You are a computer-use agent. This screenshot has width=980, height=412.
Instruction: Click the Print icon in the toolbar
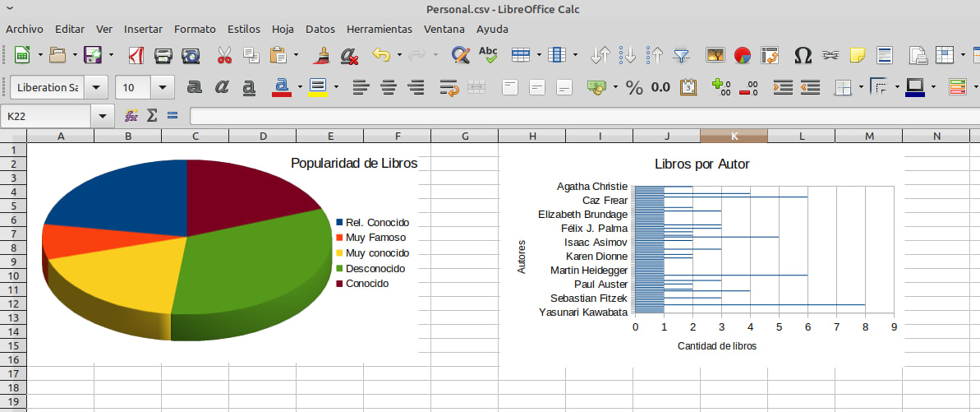[x=163, y=56]
